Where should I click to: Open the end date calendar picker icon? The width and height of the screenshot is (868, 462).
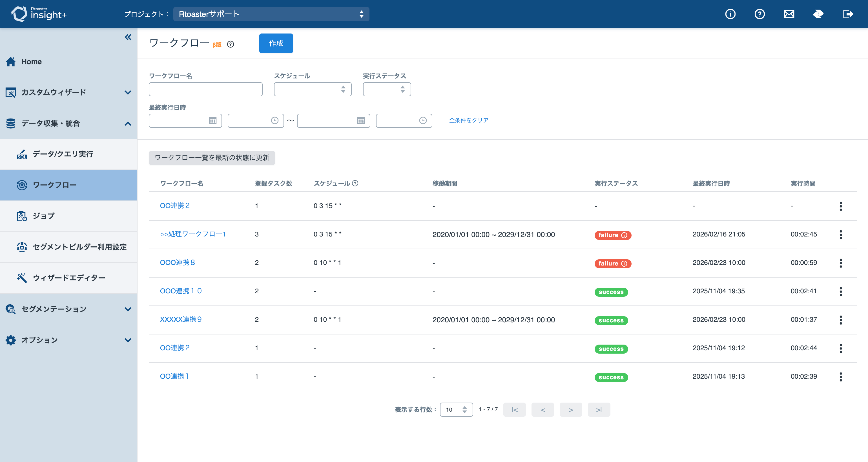(361, 120)
